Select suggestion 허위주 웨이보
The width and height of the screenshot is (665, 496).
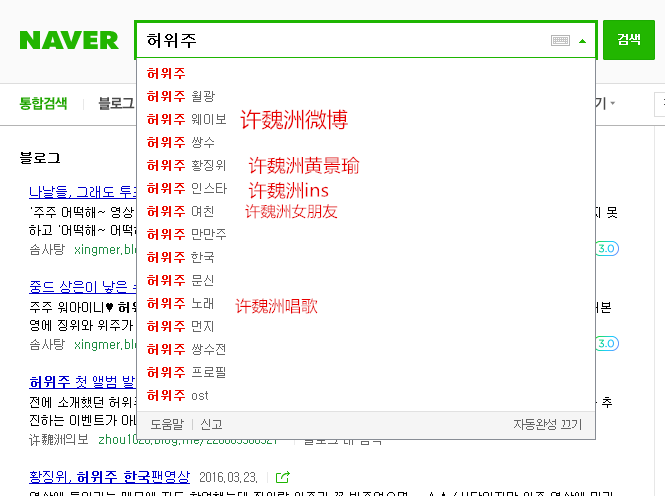[x=366, y=119]
